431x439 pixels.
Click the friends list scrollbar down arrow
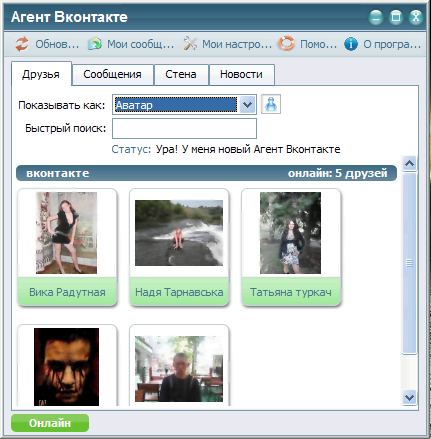pos(409,397)
